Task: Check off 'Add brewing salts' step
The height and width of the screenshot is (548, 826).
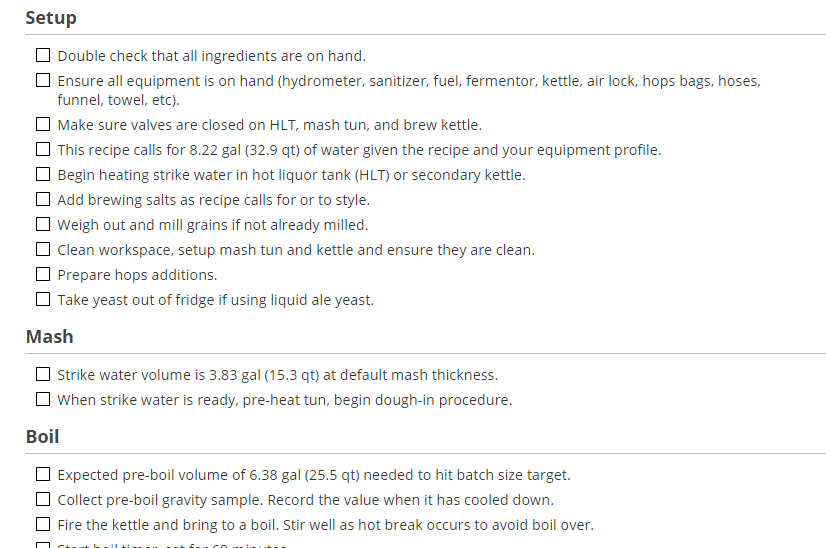Action: point(43,200)
